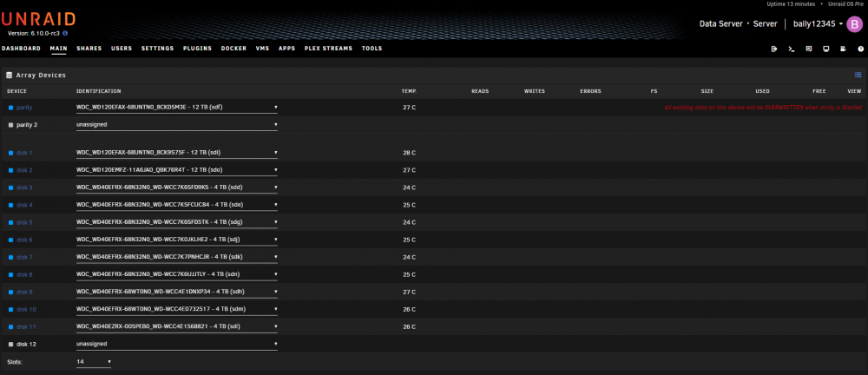This screenshot has height=375, width=868.
Task: Open the feedback icon
Action: pyautogui.click(x=809, y=49)
